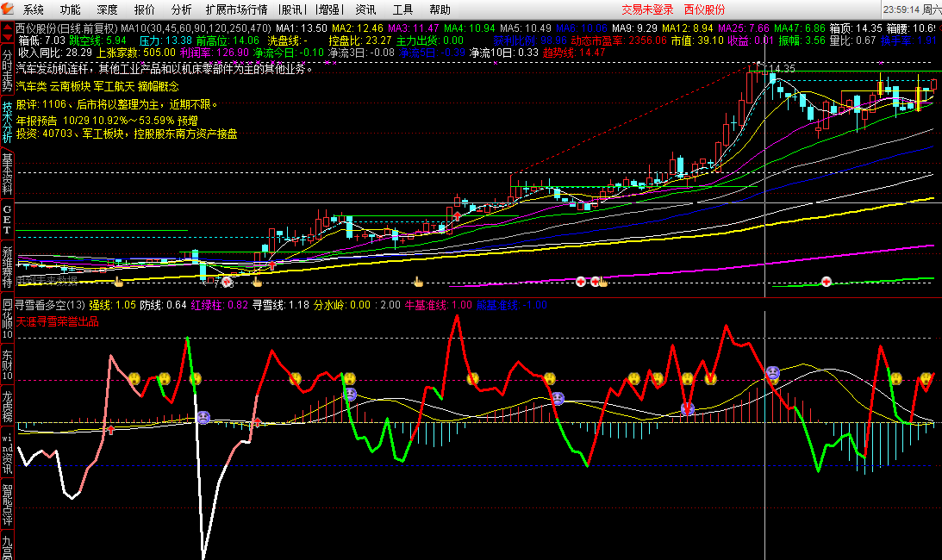This screenshot has width=942, height=560.
Task: Click the 利润率: 126.90 value
Action: (214, 53)
